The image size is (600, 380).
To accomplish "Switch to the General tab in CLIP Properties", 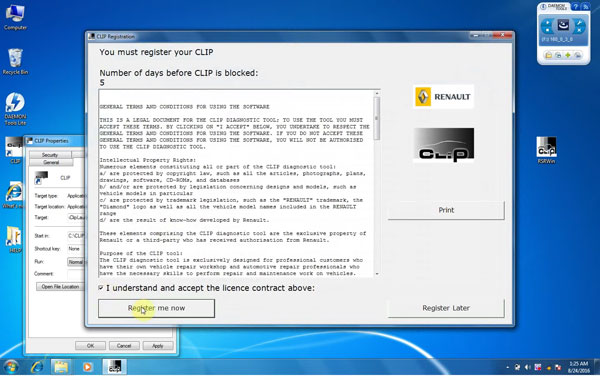I will click(x=51, y=162).
